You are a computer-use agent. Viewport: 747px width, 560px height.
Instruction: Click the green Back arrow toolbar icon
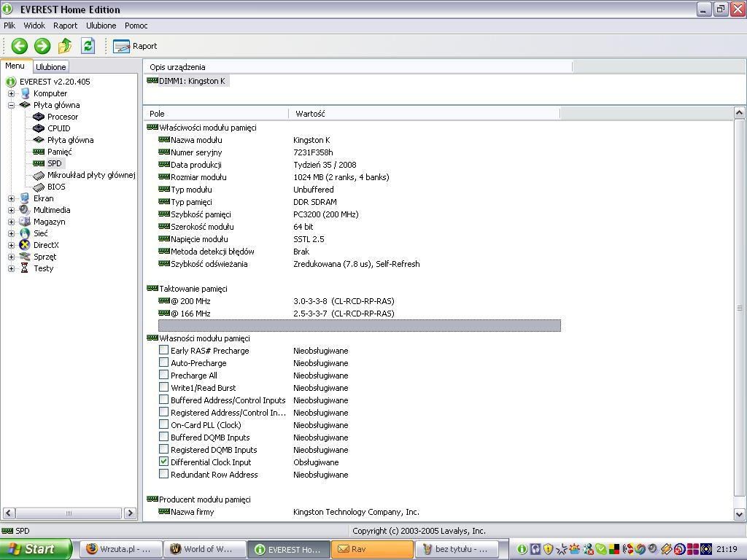coord(20,46)
